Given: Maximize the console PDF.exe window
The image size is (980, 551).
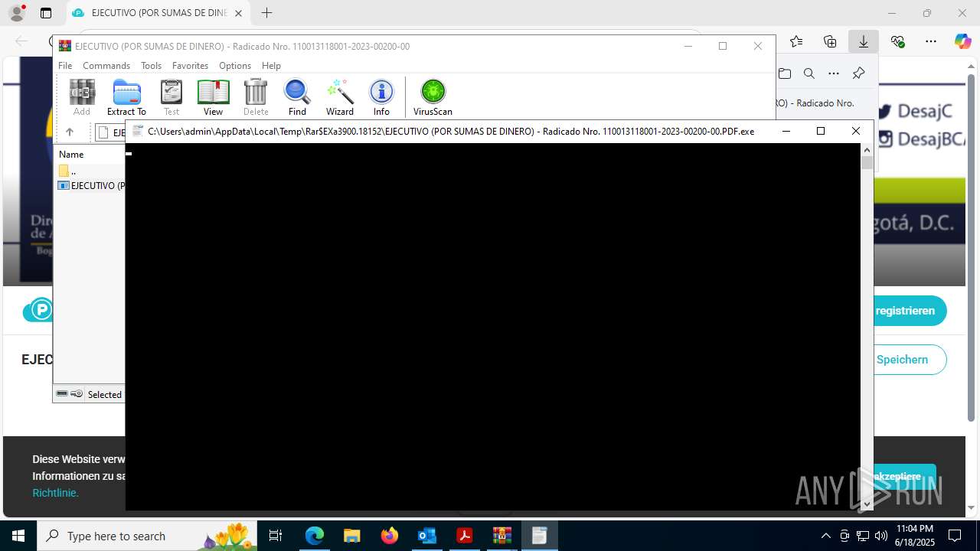Looking at the screenshot, I should tap(821, 131).
